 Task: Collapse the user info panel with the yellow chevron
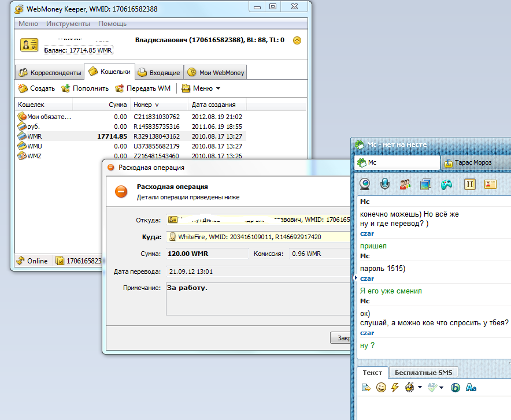tap(297, 40)
